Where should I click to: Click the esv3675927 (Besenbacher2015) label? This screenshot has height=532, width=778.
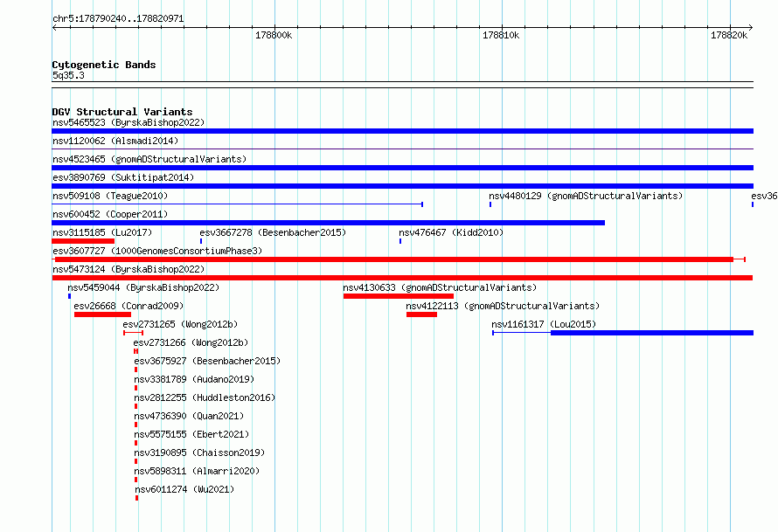(207, 361)
